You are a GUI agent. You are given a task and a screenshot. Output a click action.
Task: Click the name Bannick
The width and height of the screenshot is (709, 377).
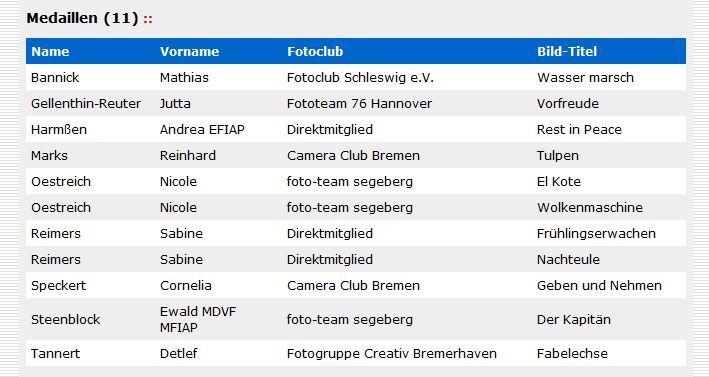point(55,78)
